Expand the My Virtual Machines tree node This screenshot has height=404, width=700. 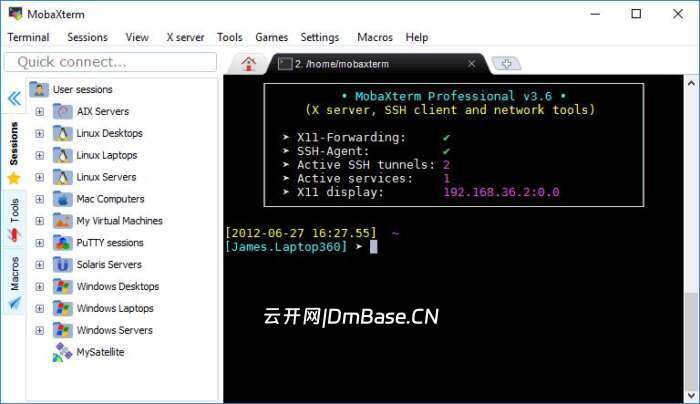point(40,221)
